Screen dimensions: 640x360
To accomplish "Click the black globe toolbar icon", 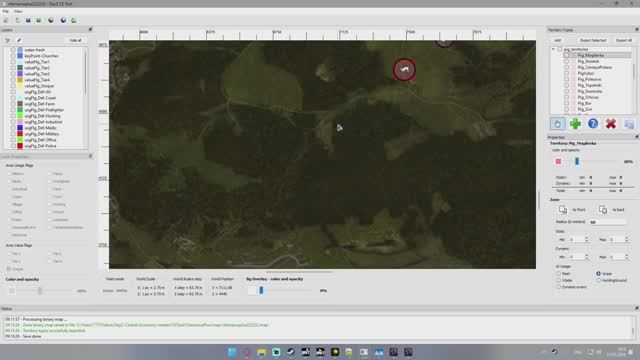I will point(51,20).
